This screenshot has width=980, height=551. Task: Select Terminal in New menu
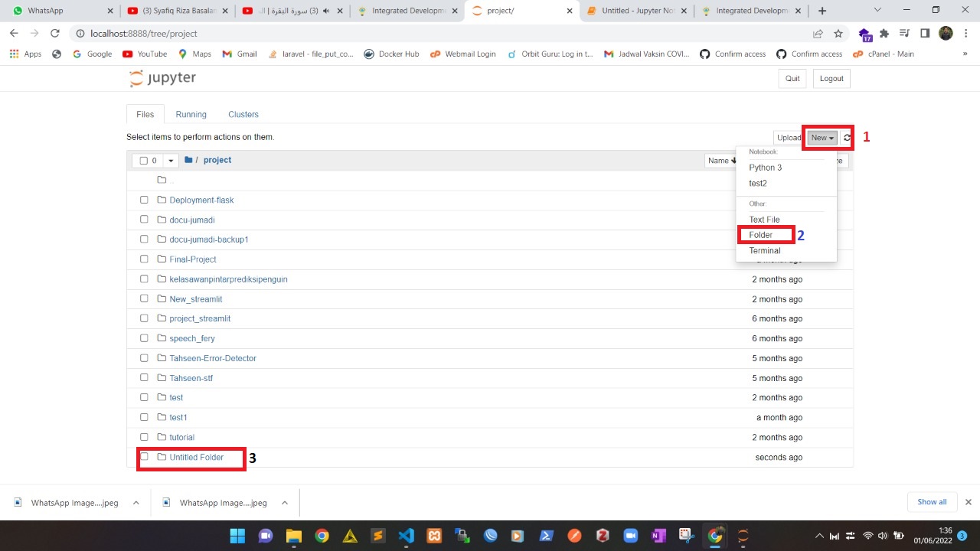point(765,251)
